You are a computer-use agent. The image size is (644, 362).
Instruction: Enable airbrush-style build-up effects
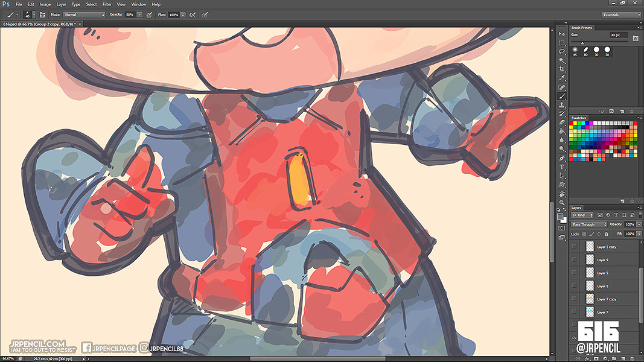pos(192,14)
